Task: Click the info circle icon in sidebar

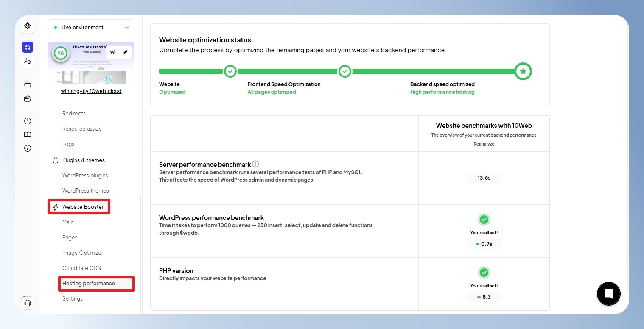Action: click(x=28, y=148)
